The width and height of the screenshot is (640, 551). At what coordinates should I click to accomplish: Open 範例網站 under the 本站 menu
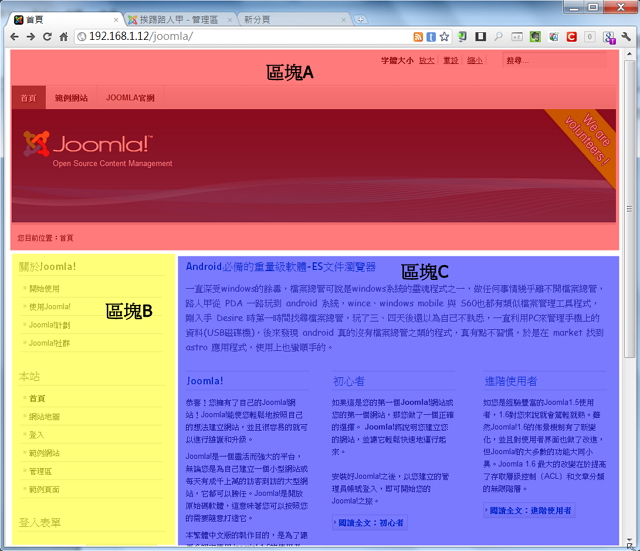44,453
